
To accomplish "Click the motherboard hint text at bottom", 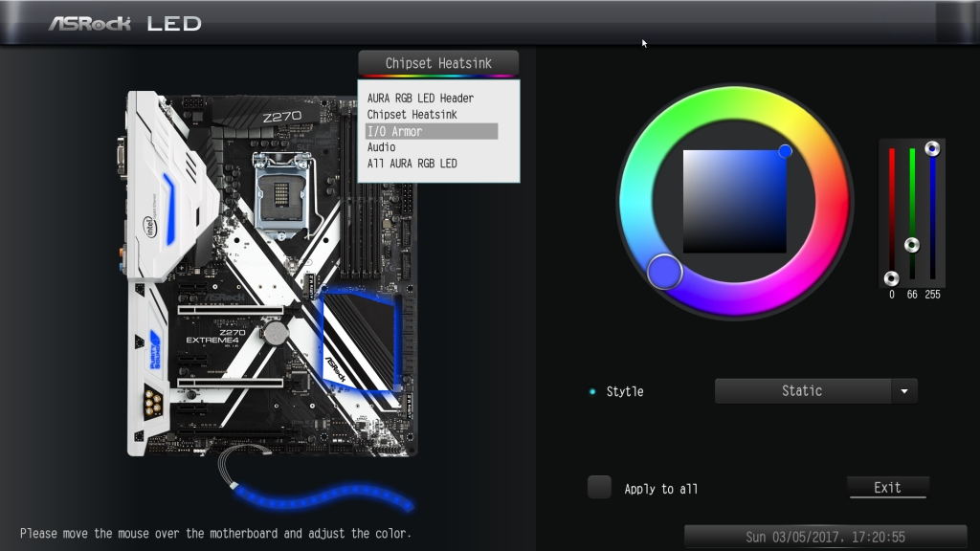I will pos(215,534).
